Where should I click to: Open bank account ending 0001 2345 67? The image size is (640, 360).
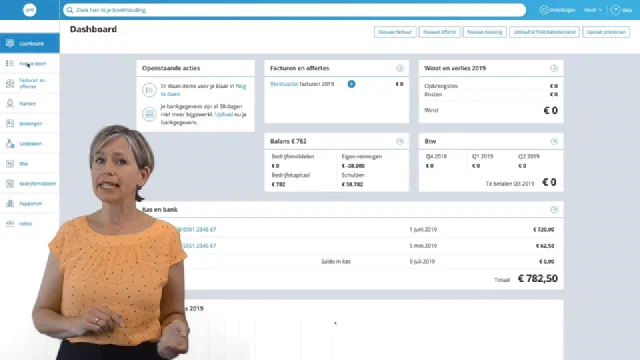click(199, 229)
